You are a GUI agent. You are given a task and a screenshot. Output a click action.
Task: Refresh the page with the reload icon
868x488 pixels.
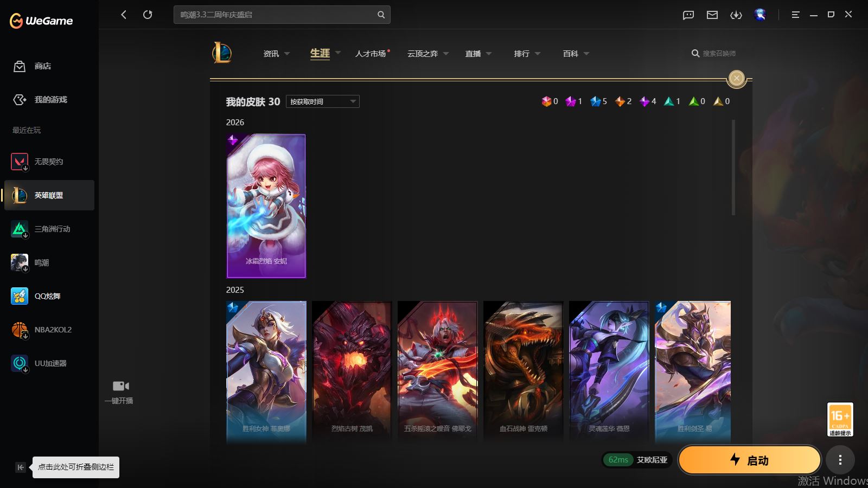point(148,15)
